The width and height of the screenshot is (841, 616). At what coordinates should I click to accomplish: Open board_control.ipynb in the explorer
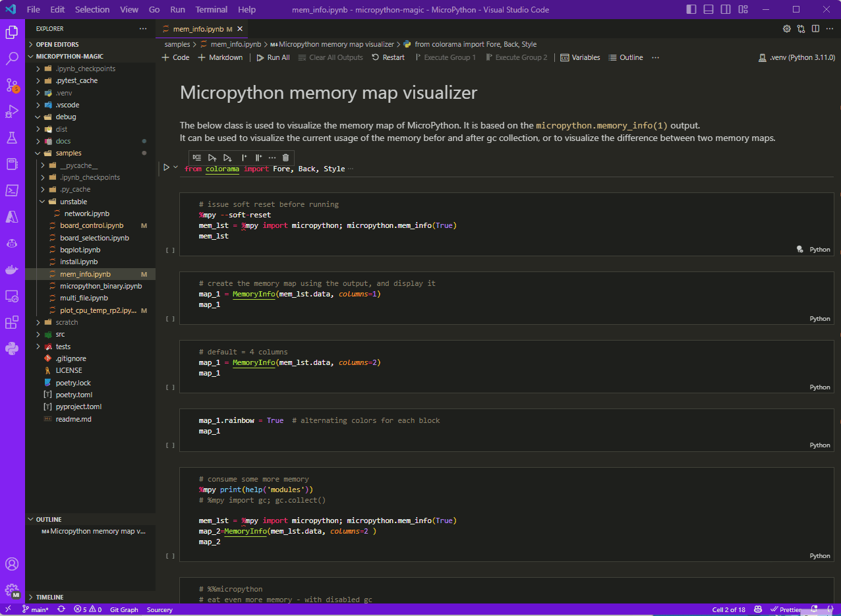pos(92,225)
